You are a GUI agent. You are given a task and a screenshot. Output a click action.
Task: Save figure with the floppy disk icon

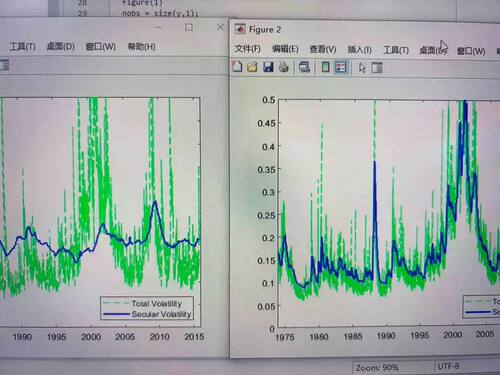click(268, 67)
